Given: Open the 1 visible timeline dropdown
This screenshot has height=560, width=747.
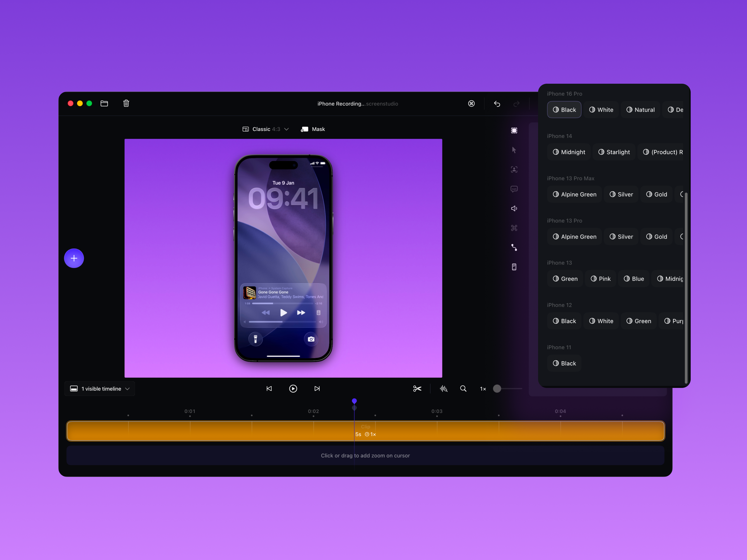Looking at the screenshot, I should coord(100,388).
